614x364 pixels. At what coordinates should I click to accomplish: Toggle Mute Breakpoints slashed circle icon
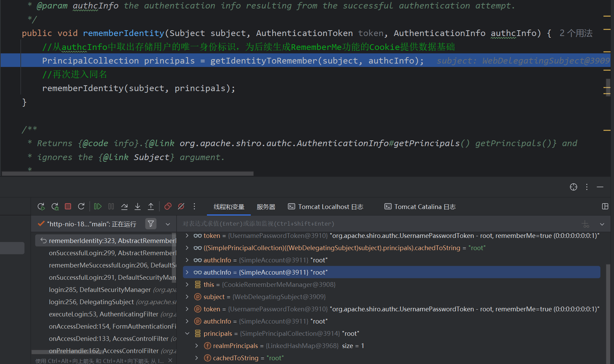(x=181, y=206)
